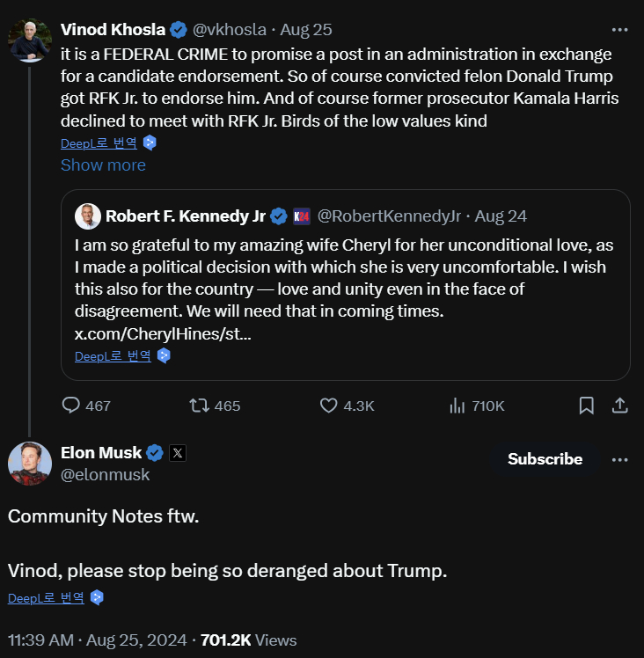644x658 pixels.
Task: Expand Khosla's post with Show more
Action: 103,164
